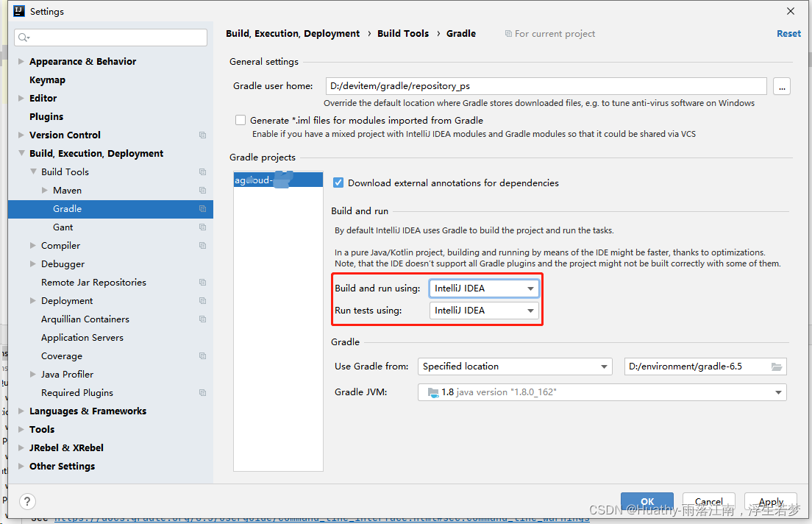Expand the Editor section
Image resolution: width=812 pixels, height=524 pixels.
pos(21,98)
